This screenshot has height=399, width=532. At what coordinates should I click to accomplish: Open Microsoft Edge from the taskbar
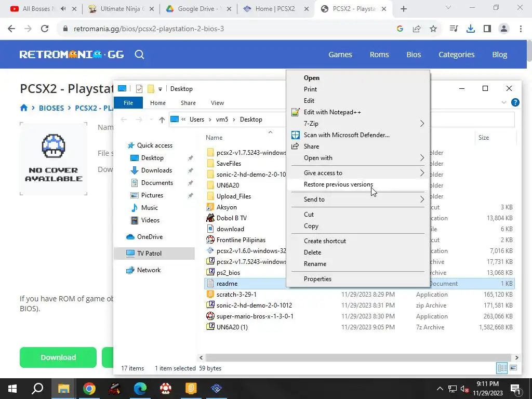pyautogui.click(x=140, y=389)
